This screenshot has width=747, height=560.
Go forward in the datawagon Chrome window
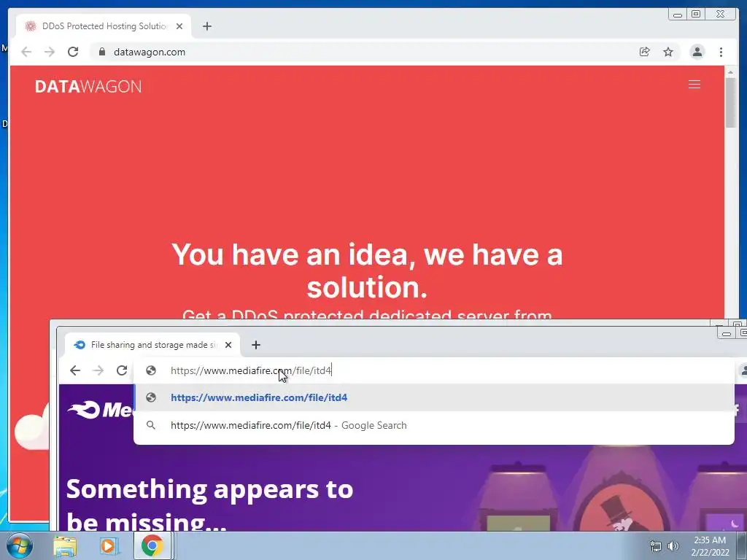[x=50, y=52]
